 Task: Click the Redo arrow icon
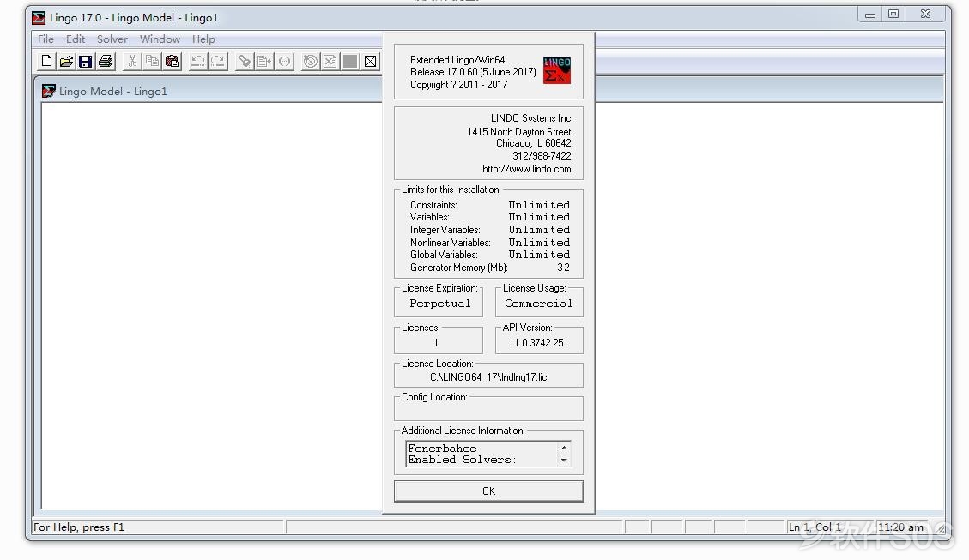click(x=218, y=61)
